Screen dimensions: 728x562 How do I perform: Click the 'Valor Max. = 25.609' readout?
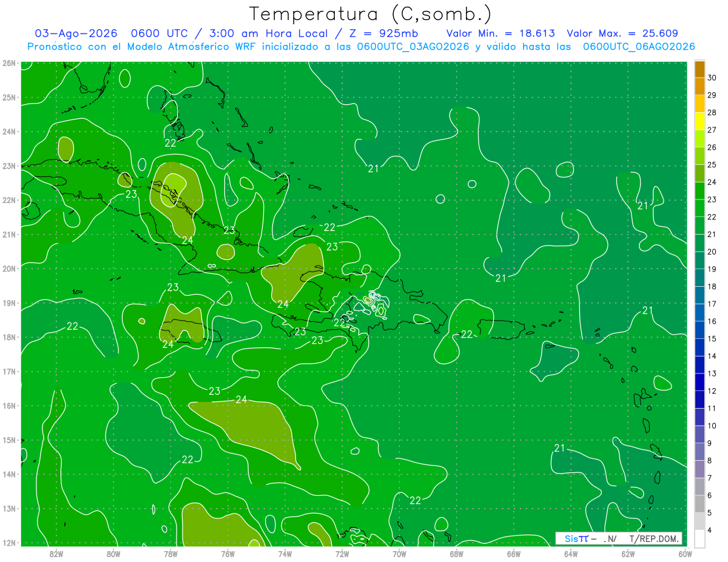[x=622, y=34]
